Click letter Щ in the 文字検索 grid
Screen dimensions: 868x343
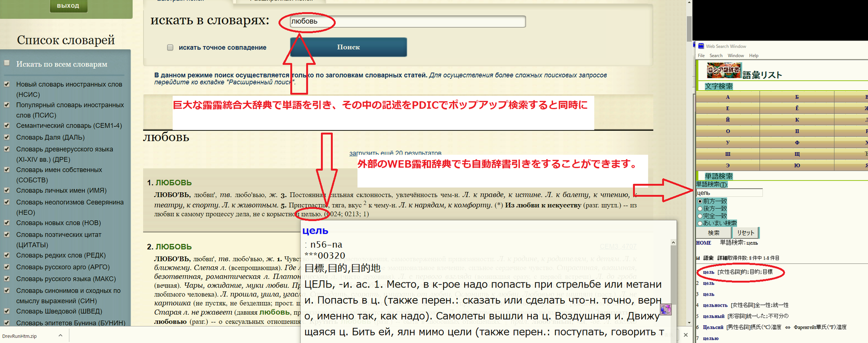point(797,154)
